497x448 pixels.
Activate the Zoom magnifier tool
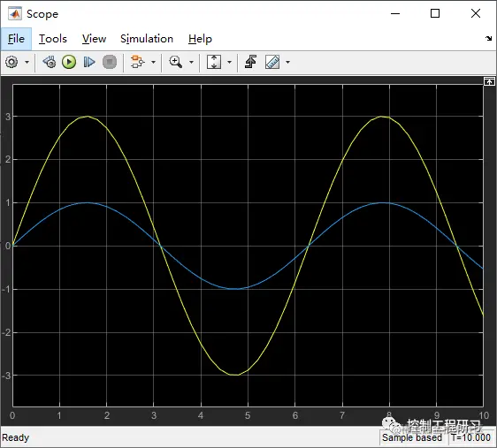click(176, 62)
